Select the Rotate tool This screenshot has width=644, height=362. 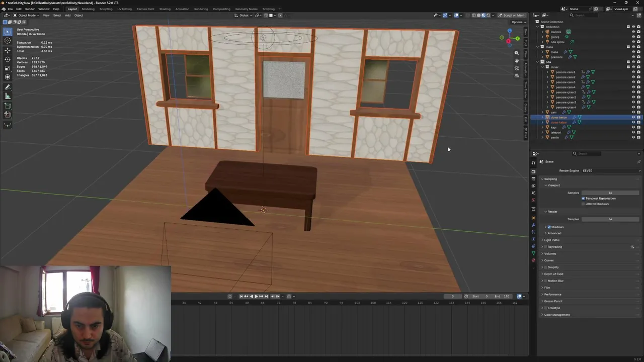point(8,59)
